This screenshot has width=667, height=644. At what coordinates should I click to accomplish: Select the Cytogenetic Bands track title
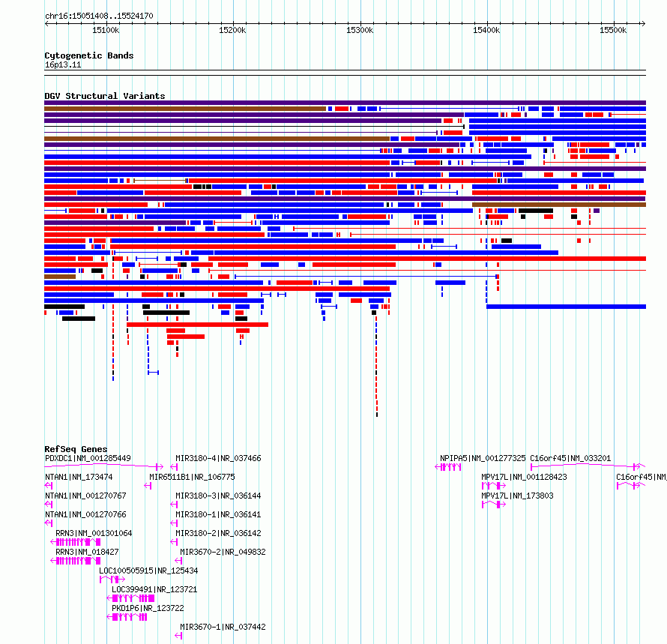click(x=89, y=55)
